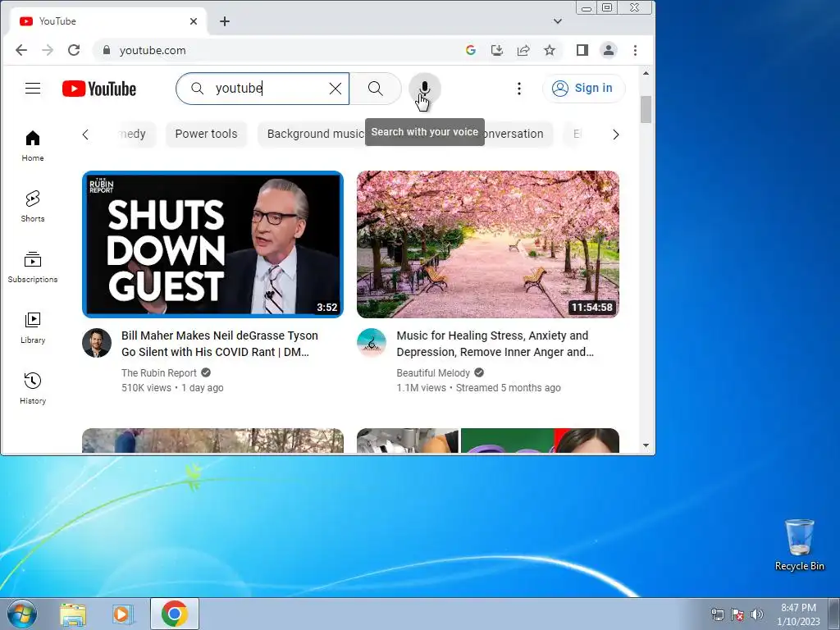Image resolution: width=840 pixels, height=630 pixels.
Task: Click install app icon in address bar
Action: coord(496,50)
